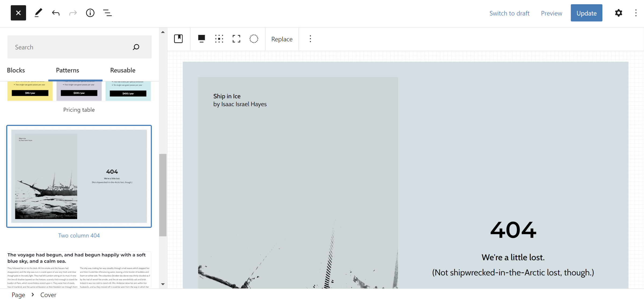The width and height of the screenshot is (644, 299).
Task: Expand the Reusable blocks section
Action: pos(122,70)
